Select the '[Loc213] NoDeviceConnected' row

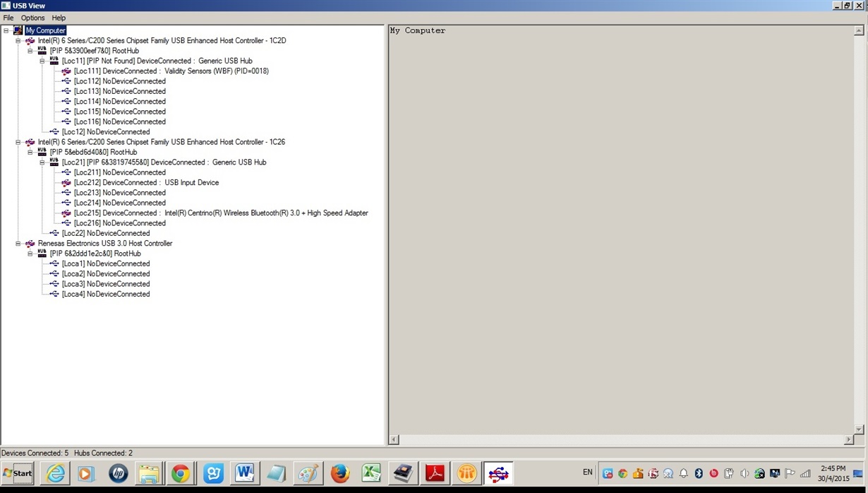point(120,193)
